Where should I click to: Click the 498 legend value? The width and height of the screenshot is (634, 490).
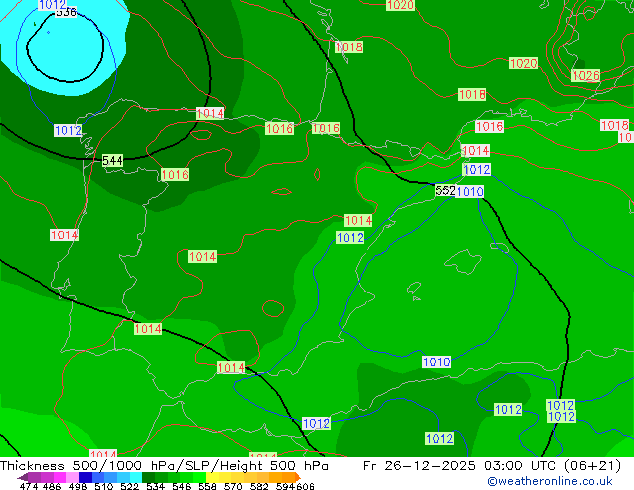(x=78, y=486)
